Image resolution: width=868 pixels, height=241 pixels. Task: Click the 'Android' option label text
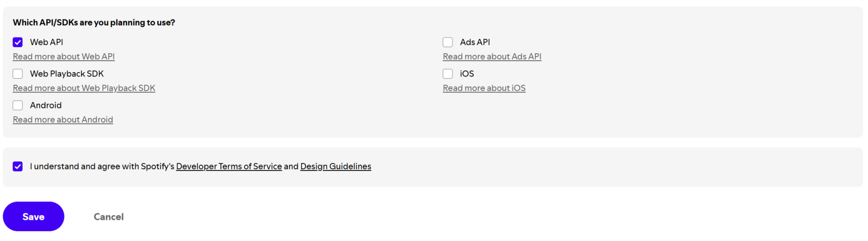click(46, 105)
